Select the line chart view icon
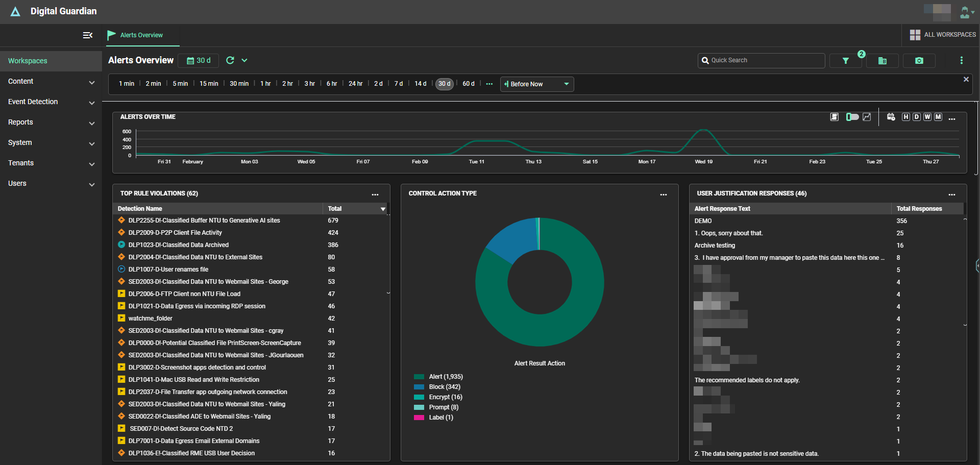Screen dimensions: 980x465 866,117
